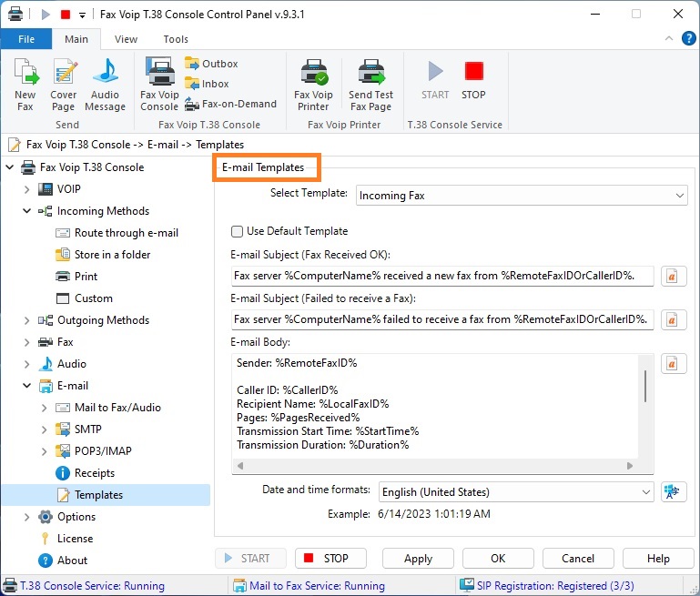Click the SIP Registration status icon
This screenshot has height=596, width=700.
(467, 585)
